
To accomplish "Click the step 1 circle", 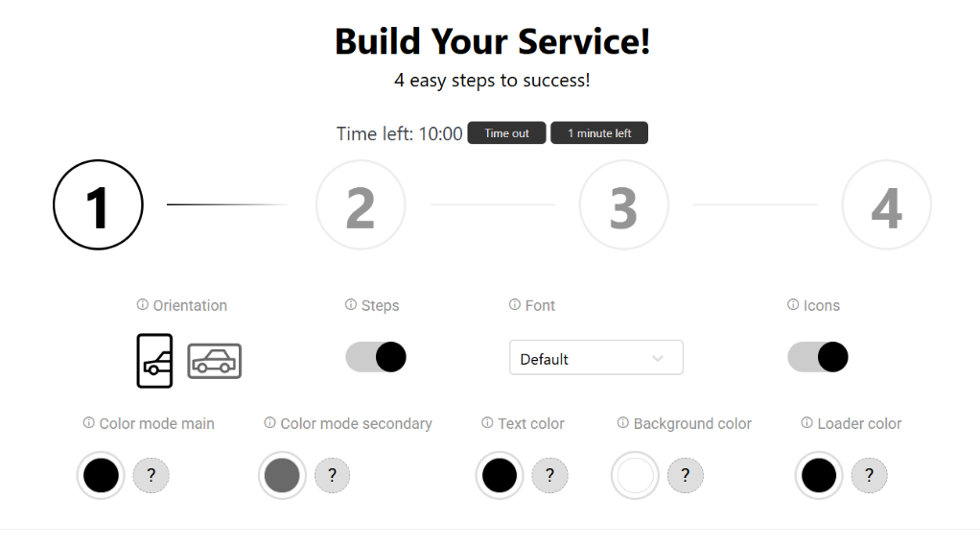I will click(98, 205).
